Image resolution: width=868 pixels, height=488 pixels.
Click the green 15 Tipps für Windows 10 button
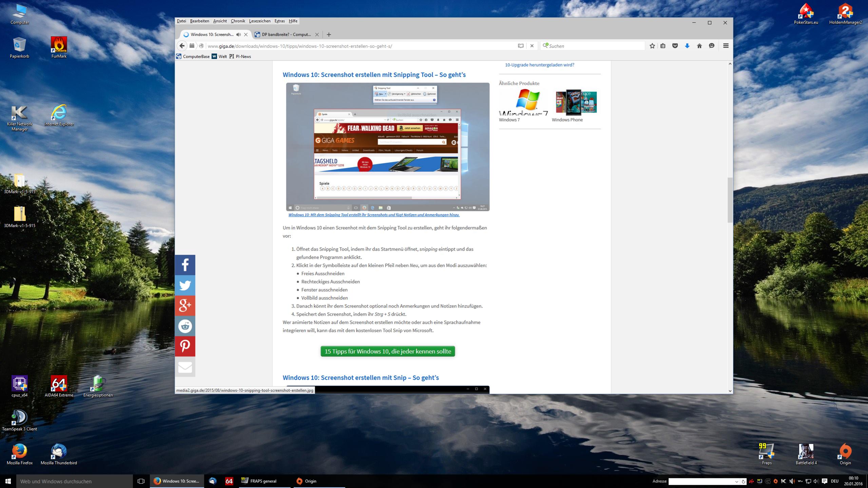click(388, 351)
